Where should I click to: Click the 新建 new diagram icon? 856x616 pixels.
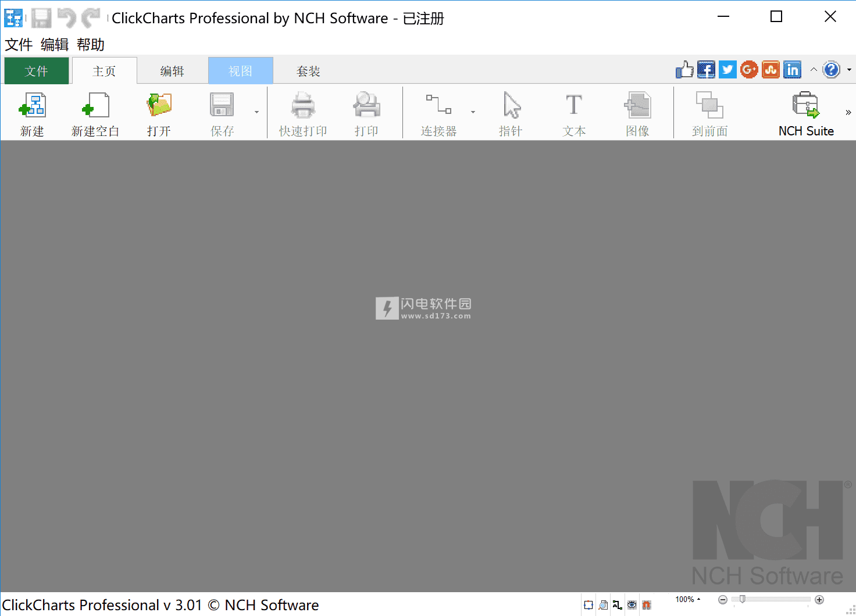point(32,106)
